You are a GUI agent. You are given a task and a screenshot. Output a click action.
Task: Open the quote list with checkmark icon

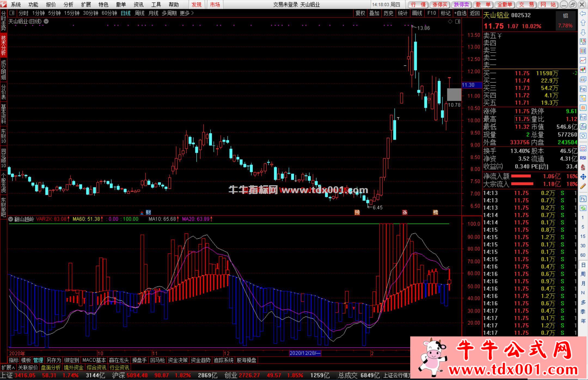click(583, 42)
